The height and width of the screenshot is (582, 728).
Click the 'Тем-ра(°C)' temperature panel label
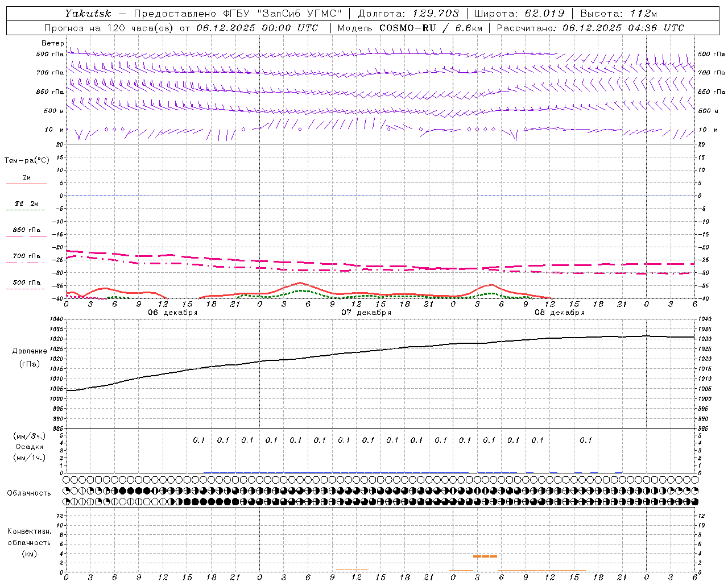27,160
